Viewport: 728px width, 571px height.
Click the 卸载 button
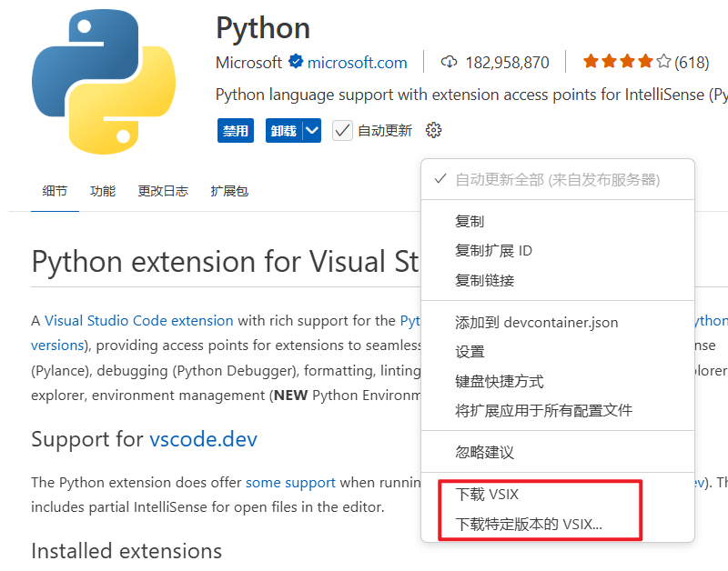pyautogui.click(x=284, y=131)
